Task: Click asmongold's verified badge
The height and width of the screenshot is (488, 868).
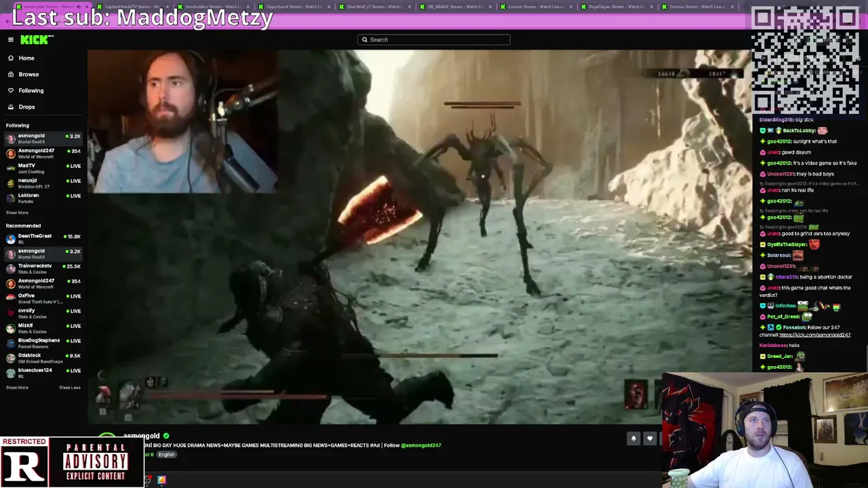Action: point(166,436)
